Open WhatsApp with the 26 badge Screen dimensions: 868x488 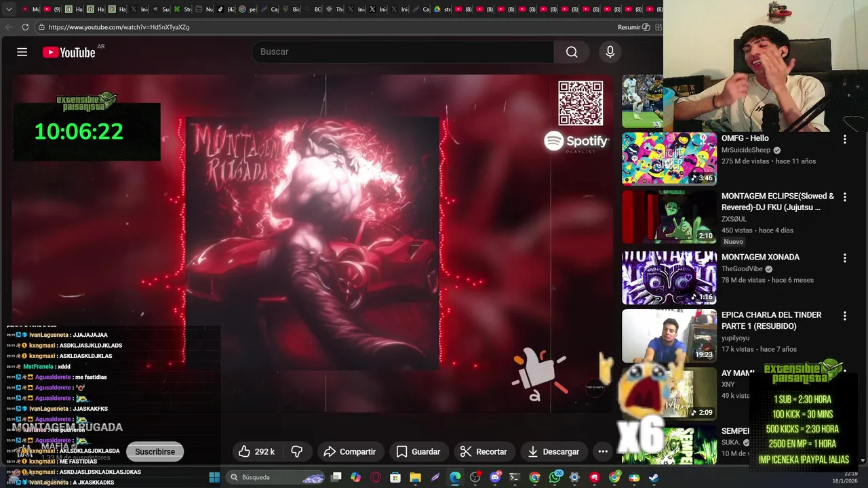coord(555,477)
